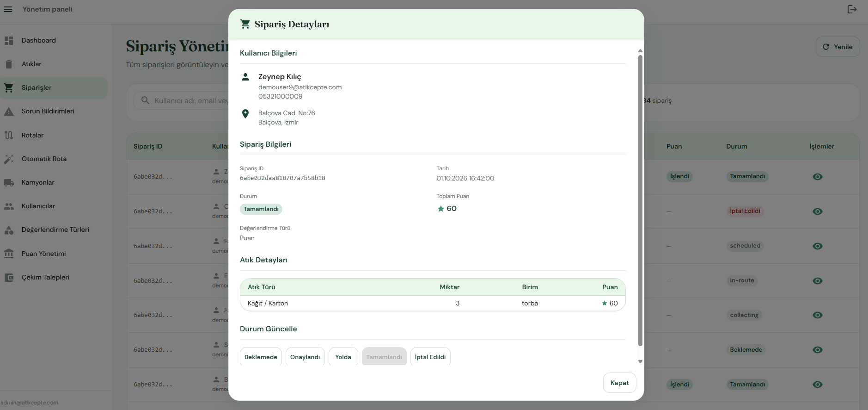Screen dimensions: 868x410
Task: Open Puan Yönetimi menu item
Action: [x=54, y=254]
